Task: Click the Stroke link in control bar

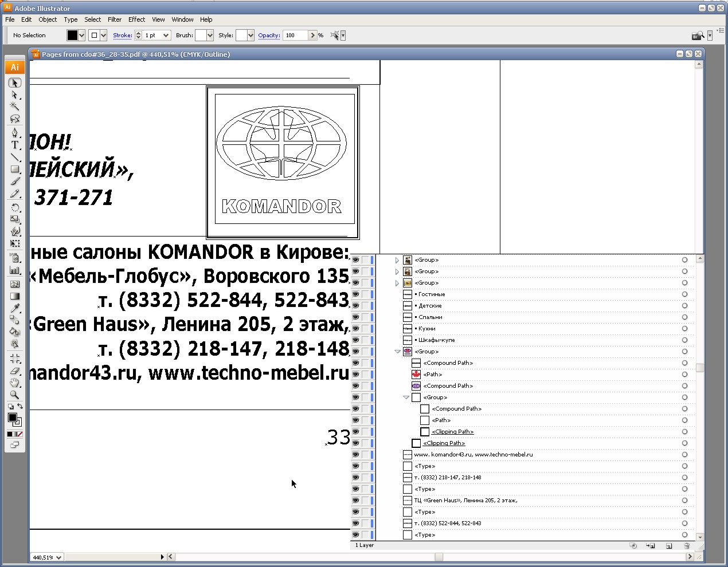Action: [123, 36]
